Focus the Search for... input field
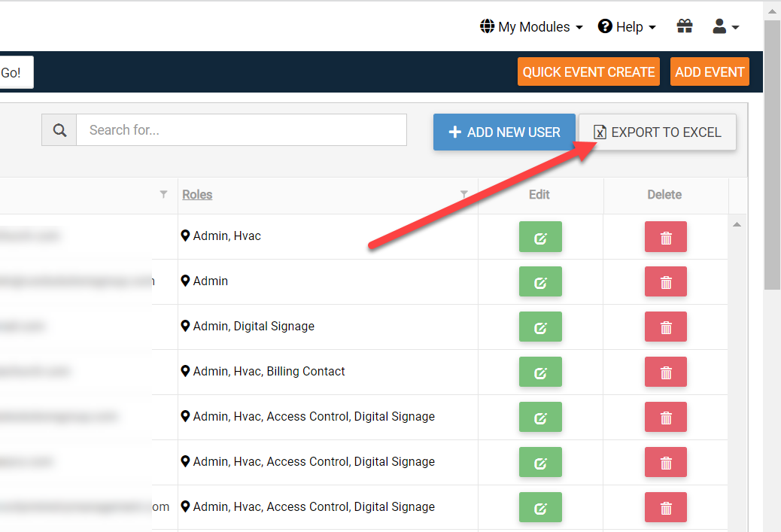This screenshot has height=532, width=781. click(x=241, y=130)
